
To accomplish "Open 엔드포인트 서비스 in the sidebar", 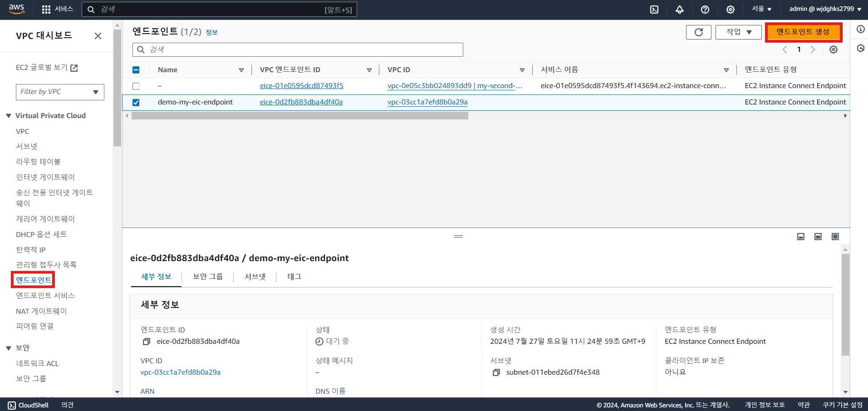I will pos(45,296).
